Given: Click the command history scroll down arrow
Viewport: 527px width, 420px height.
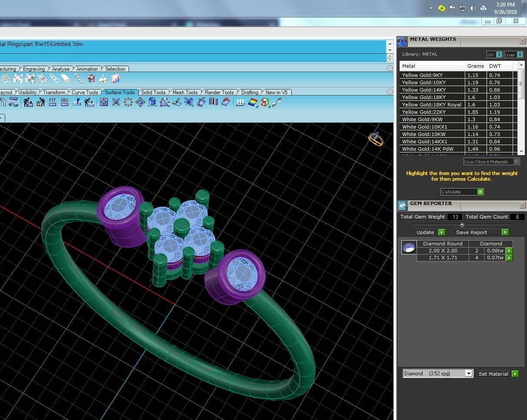Looking at the screenshot, I should click(390, 50).
